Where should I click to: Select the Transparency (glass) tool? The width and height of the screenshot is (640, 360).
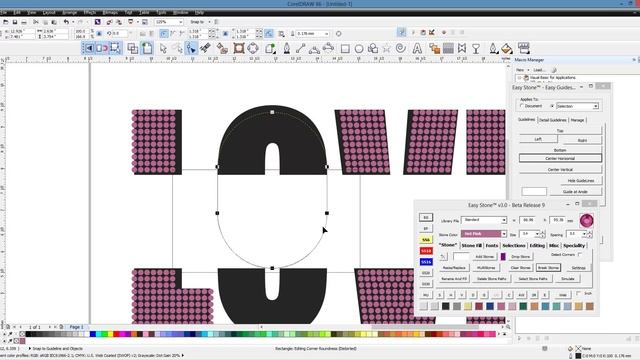click(476, 49)
